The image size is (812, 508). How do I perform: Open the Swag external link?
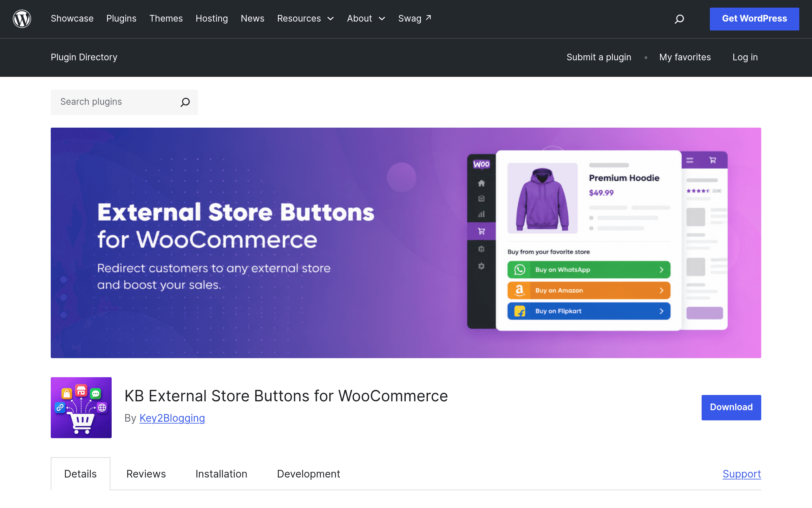click(x=415, y=18)
